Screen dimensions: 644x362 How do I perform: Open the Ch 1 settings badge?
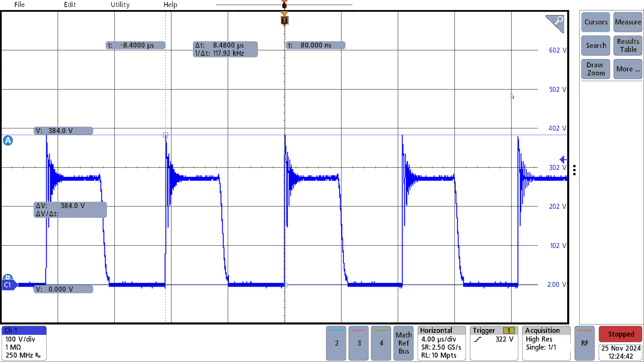[x=24, y=343]
